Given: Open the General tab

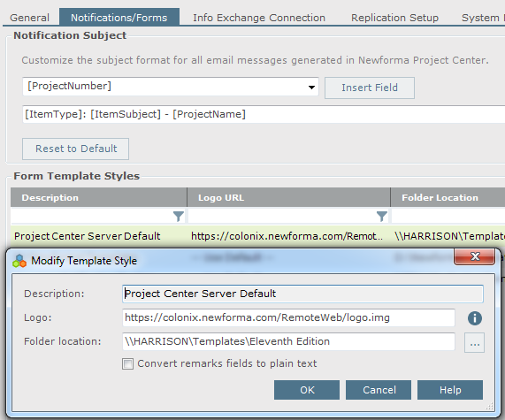Looking at the screenshot, I should coord(30,18).
